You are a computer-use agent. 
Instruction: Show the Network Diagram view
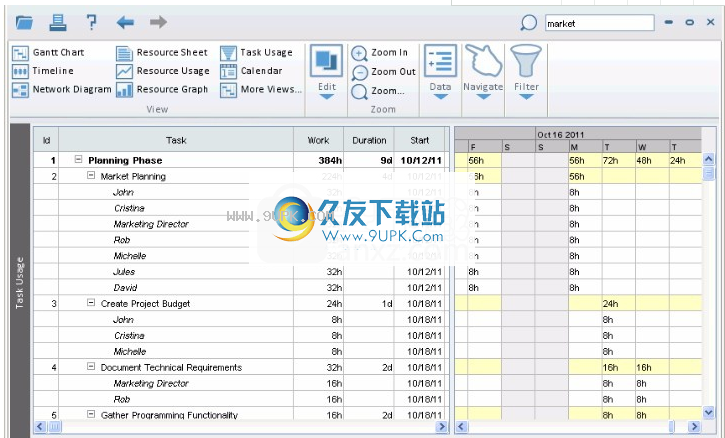point(61,90)
